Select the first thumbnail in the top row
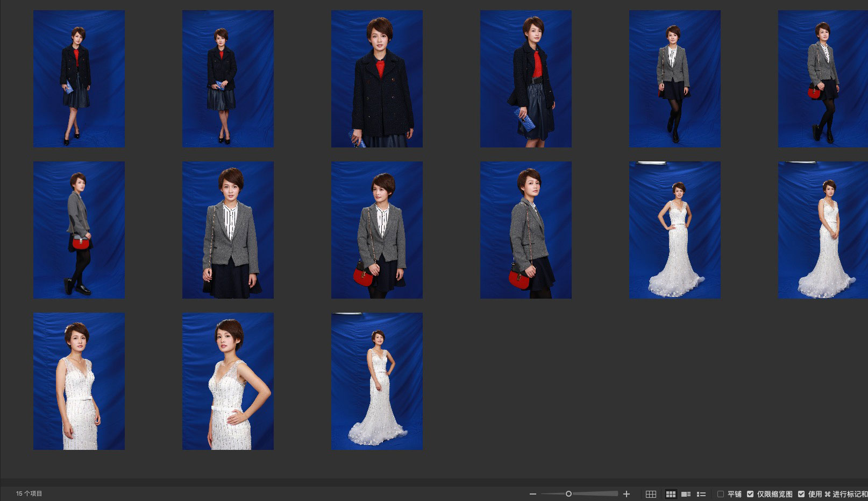Image resolution: width=868 pixels, height=501 pixels. pyautogui.click(x=79, y=79)
